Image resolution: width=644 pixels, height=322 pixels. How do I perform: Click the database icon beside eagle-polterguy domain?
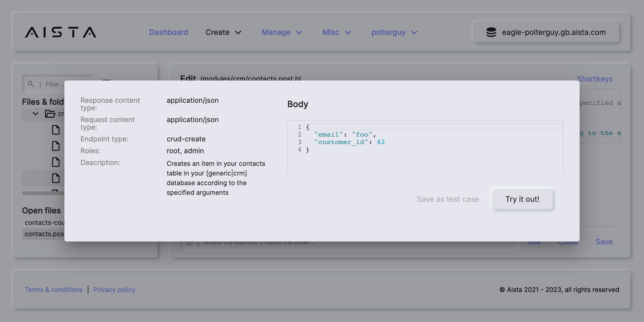(491, 32)
